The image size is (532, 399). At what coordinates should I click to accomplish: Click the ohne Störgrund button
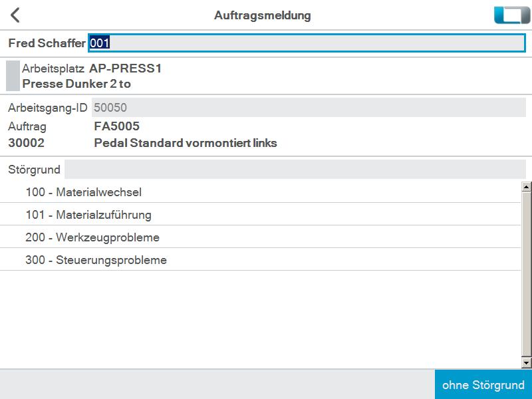[x=483, y=385]
